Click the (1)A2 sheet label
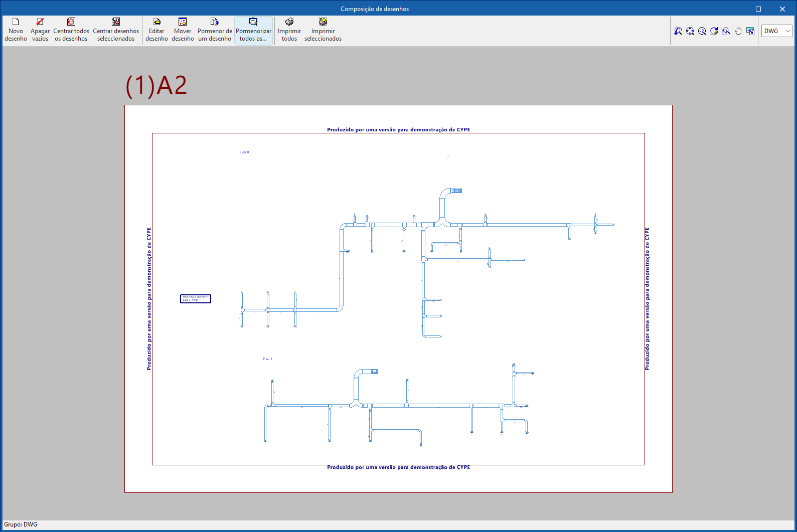The width and height of the screenshot is (797, 532). tap(156, 85)
